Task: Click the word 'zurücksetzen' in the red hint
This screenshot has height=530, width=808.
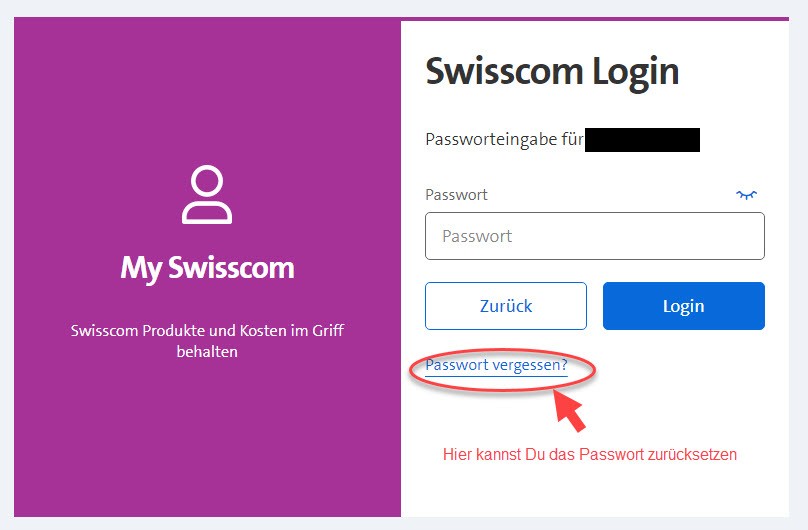Action: pos(692,454)
